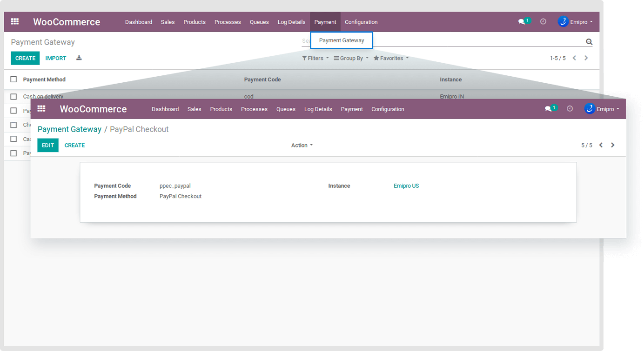Check the third row checkbox in list
The width and height of the screenshot is (644, 351).
click(x=13, y=125)
